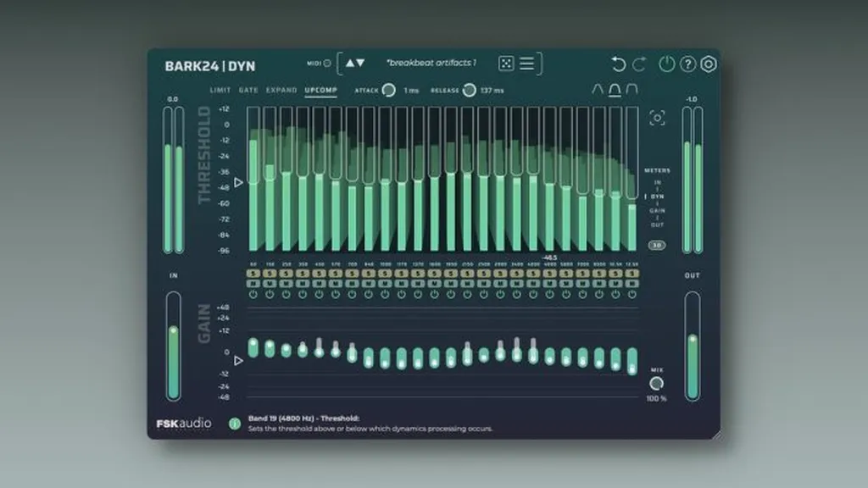Select the narrow peak filter shape icon
This screenshot has width=868, height=488.
click(598, 90)
